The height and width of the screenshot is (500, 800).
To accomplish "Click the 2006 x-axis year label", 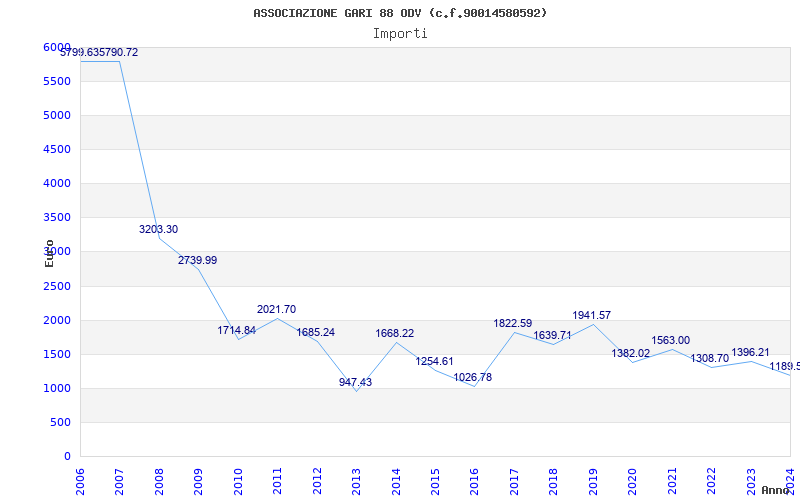I will point(80,482).
